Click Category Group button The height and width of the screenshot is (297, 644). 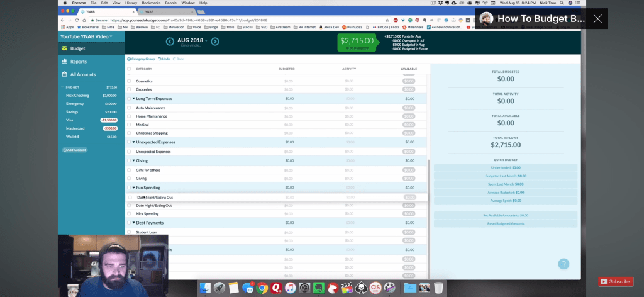click(x=142, y=59)
